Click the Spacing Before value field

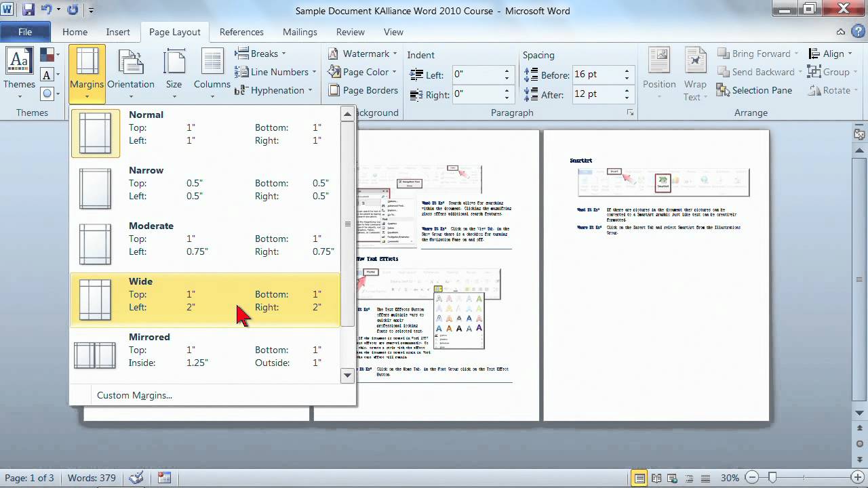[597, 75]
